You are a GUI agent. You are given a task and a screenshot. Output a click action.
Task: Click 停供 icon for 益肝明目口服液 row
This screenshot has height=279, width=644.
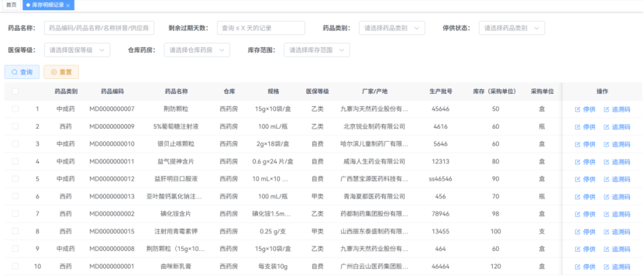click(577, 179)
